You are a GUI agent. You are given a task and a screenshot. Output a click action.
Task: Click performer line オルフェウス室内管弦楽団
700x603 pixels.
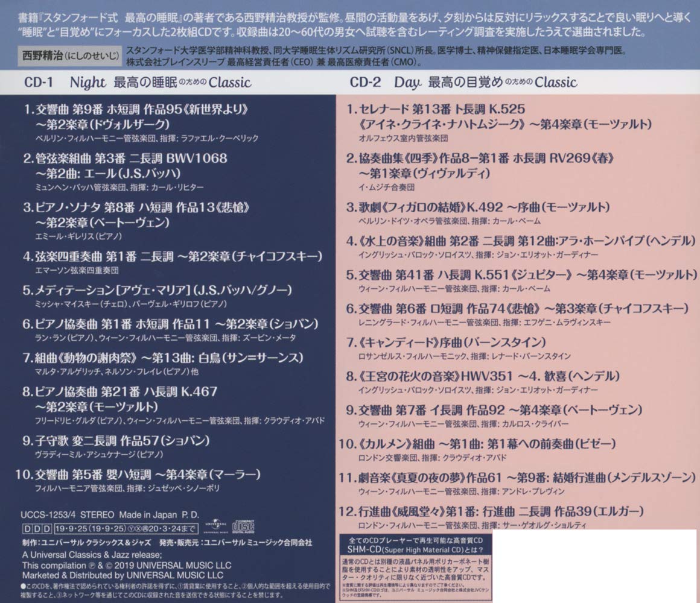click(x=403, y=138)
